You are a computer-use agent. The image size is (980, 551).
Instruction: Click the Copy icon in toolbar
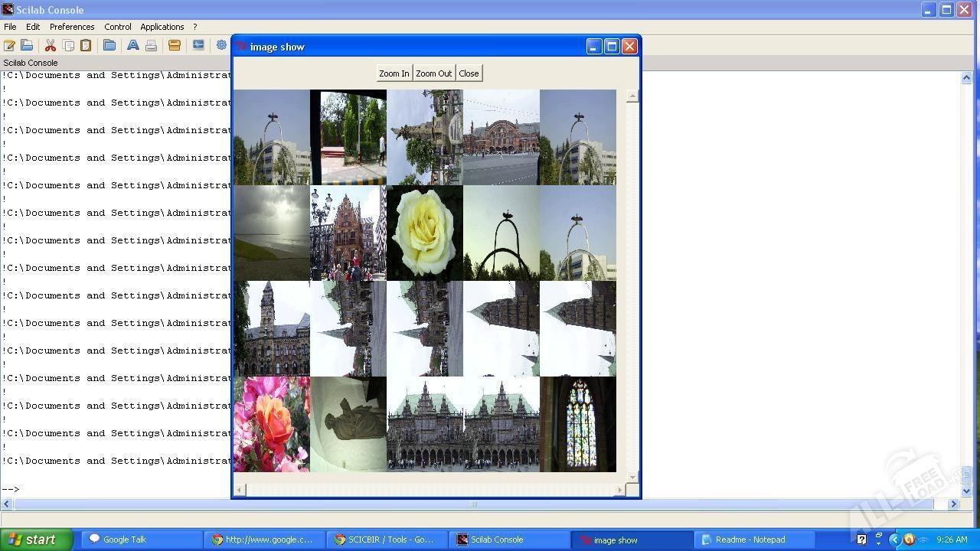click(68, 46)
